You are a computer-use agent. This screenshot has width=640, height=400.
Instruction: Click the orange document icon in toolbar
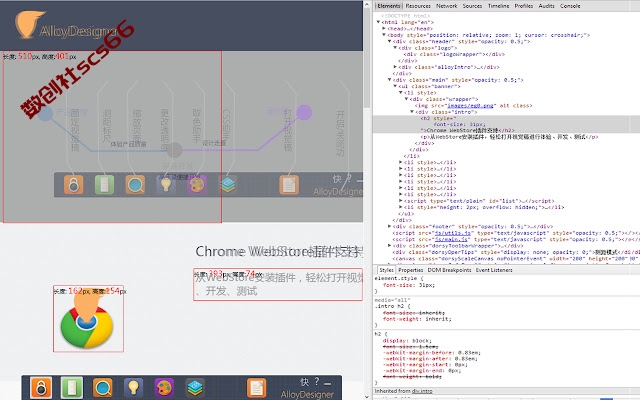click(257, 387)
